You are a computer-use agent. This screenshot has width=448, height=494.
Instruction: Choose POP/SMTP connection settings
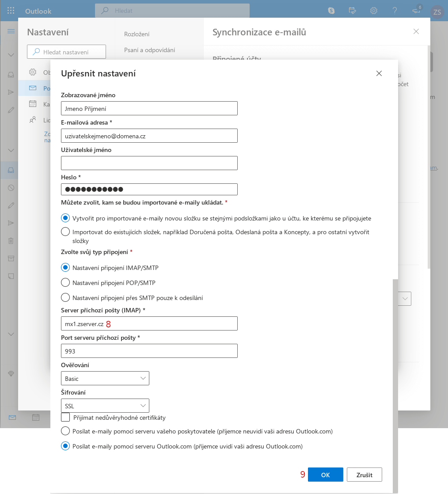(65, 283)
